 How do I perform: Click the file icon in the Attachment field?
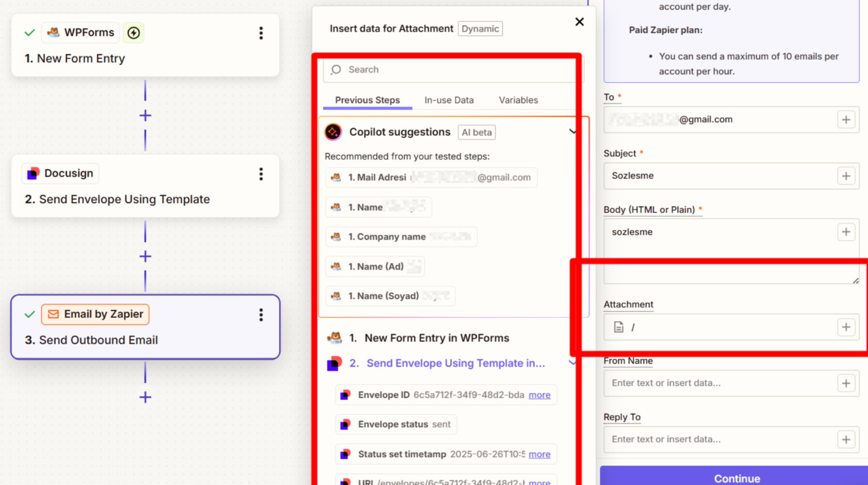(x=618, y=327)
